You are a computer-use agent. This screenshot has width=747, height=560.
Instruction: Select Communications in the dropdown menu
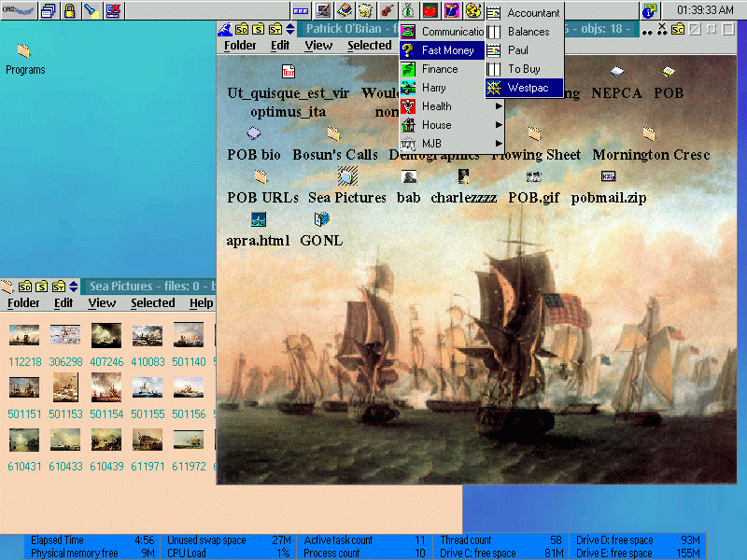442,32
